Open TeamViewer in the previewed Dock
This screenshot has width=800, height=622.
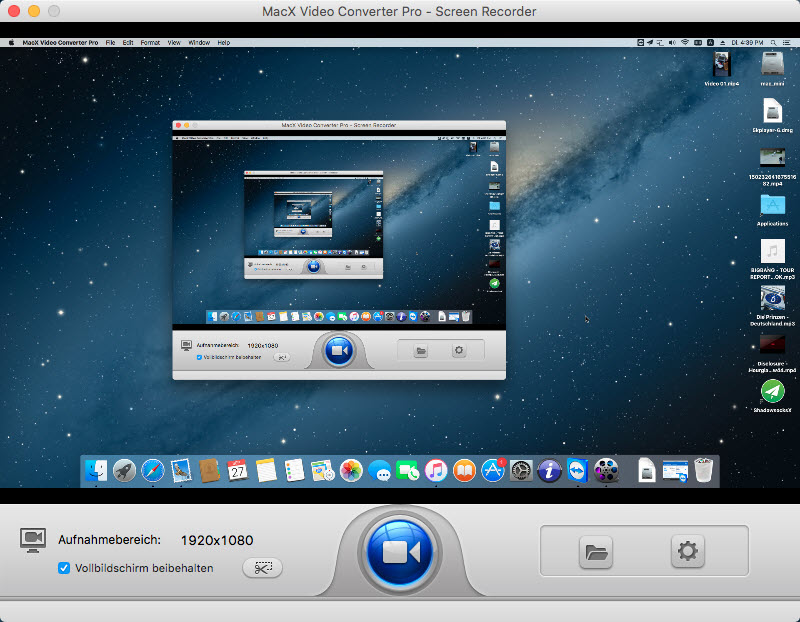[x=578, y=470]
